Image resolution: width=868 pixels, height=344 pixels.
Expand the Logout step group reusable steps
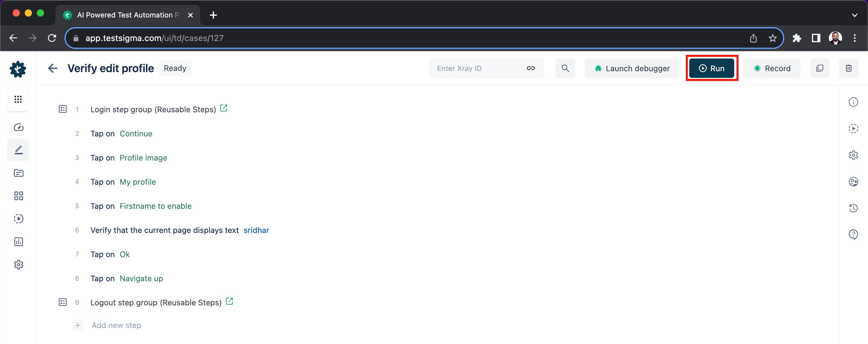coord(63,302)
